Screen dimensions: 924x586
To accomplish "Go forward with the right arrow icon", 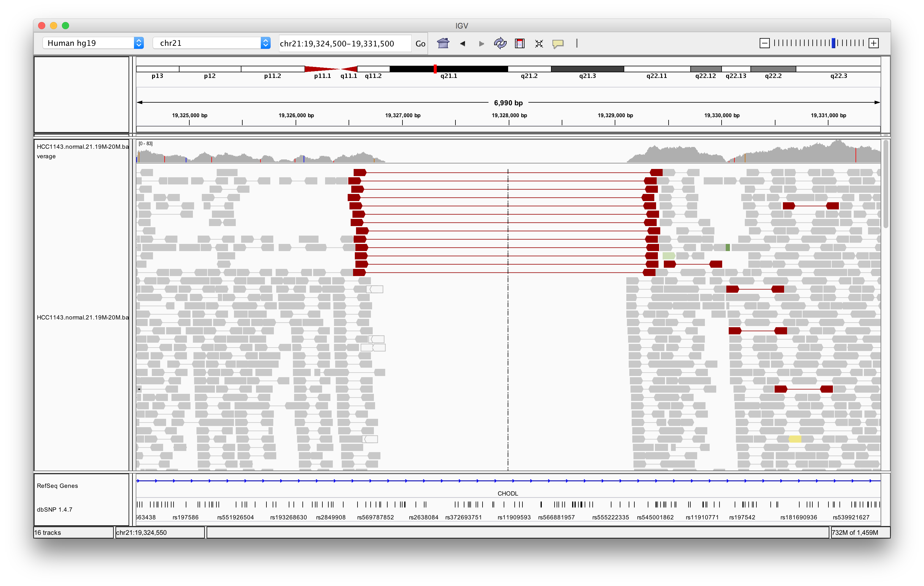I will 481,44.
